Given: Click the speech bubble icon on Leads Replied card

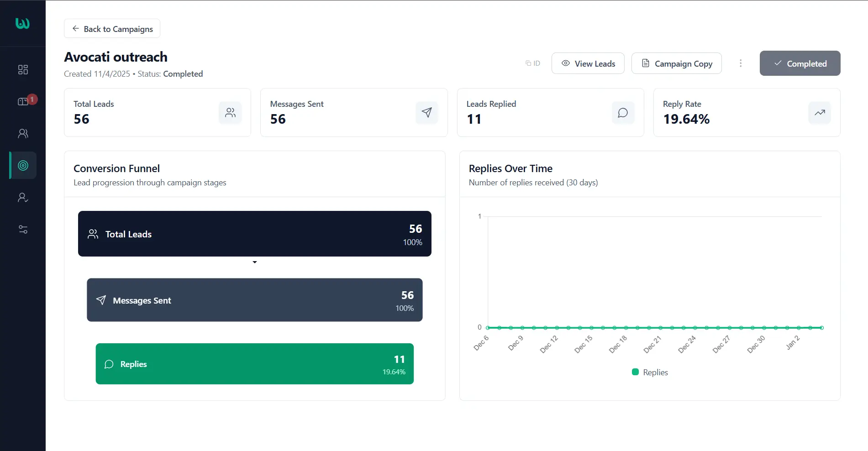Looking at the screenshot, I should coord(623,112).
